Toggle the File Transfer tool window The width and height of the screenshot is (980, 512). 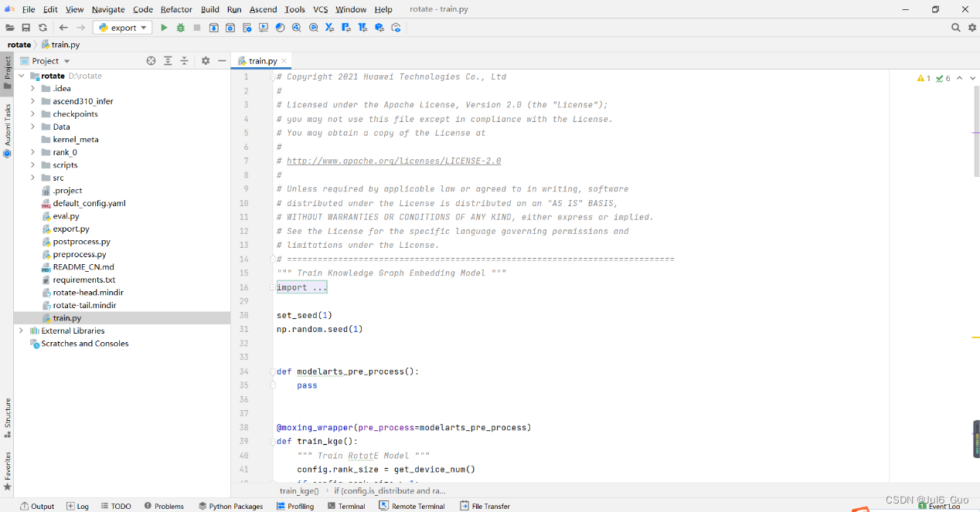[485, 506]
